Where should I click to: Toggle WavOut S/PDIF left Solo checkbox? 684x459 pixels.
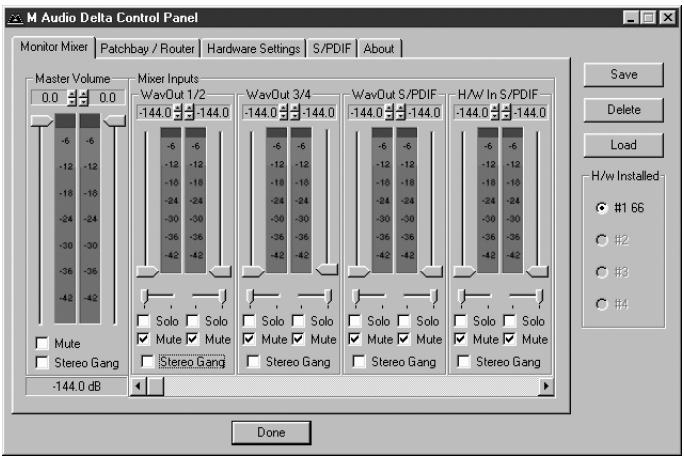pos(355,321)
